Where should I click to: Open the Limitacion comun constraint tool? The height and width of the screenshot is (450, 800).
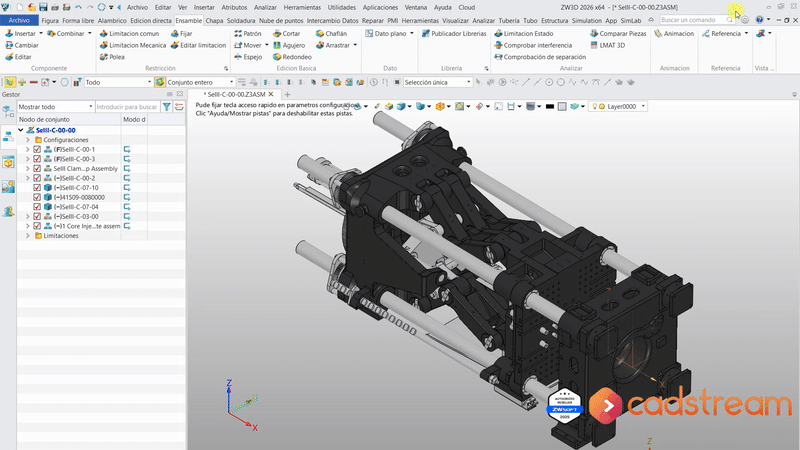pos(129,33)
